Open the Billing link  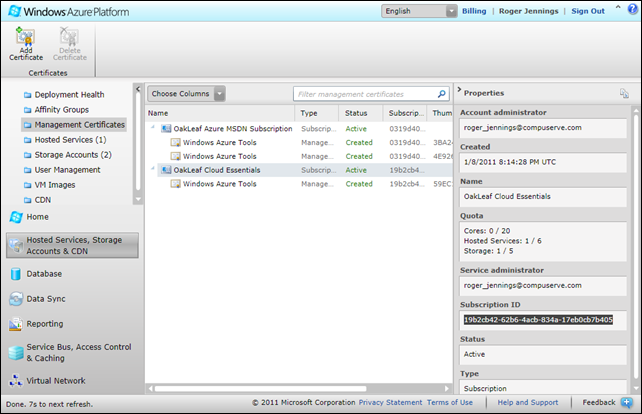[x=474, y=11]
